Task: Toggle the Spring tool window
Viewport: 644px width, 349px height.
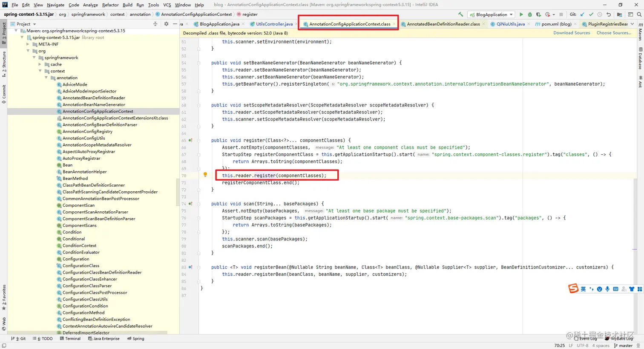Action: coord(135,339)
